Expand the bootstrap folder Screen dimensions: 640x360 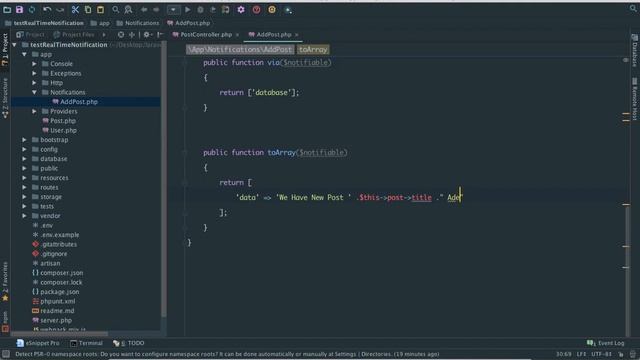click(x=24, y=140)
